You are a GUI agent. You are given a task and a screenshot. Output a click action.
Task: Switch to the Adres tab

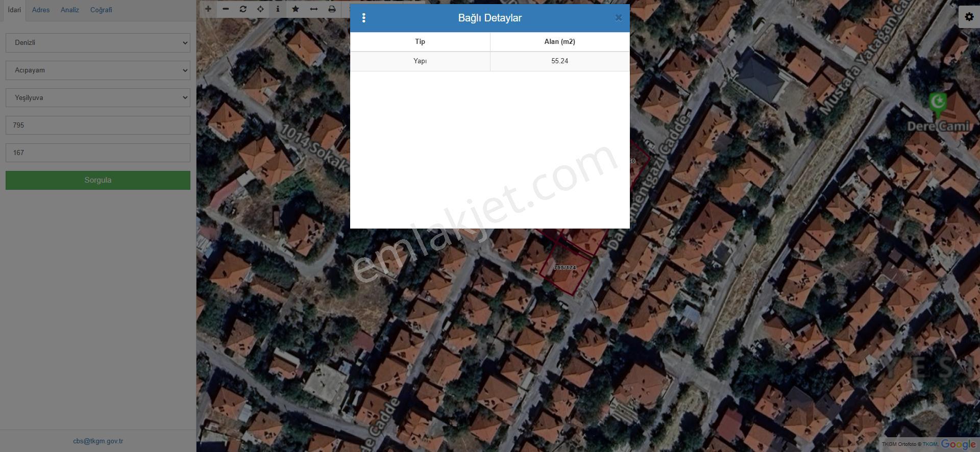41,10
